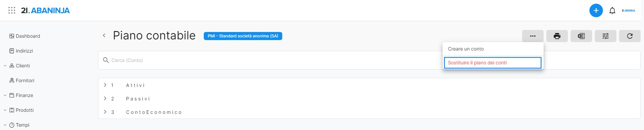Go back using the left chevron arrow
Screen dimensions: 644x130
(x=104, y=35)
